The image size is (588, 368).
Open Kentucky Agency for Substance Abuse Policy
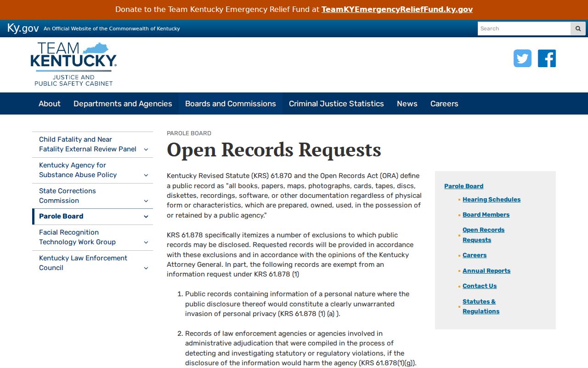coord(78,170)
